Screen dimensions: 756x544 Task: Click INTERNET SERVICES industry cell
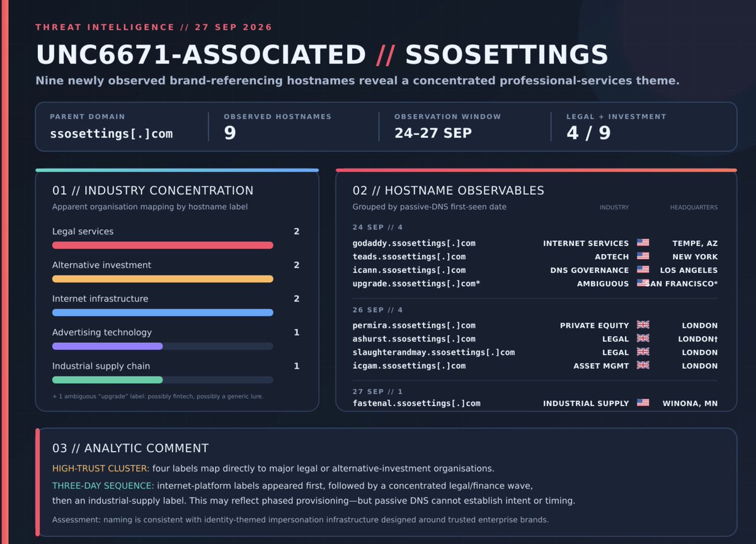(x=586, y=243)
